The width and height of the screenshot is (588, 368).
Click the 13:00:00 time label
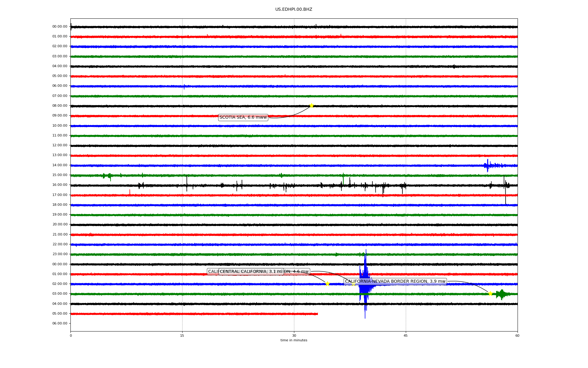[60, 155]
